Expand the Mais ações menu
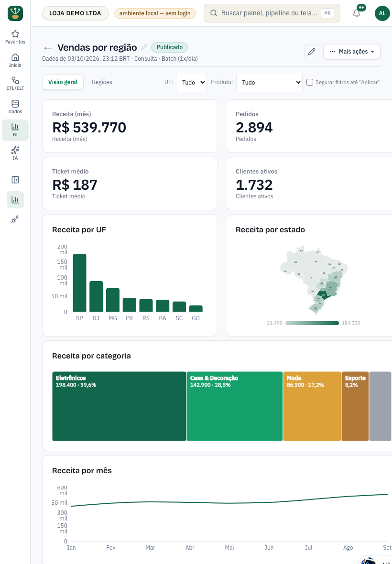Screen dimensions: 392x564 (x=352, y=52)
